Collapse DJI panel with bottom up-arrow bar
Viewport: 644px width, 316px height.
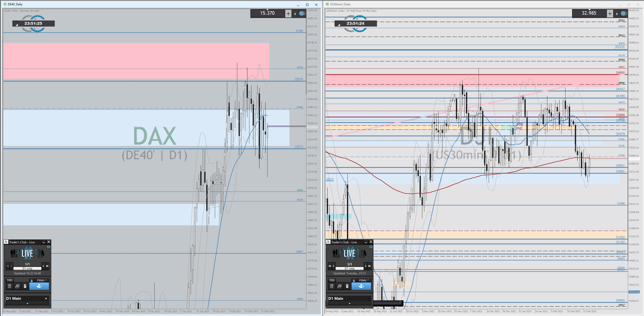coord(349,304)
